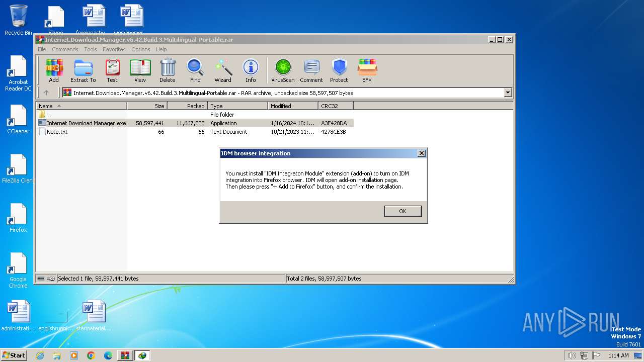Open Skype desktop shortcut
Viewport: 644px width, 362px height.
[55, 20]
